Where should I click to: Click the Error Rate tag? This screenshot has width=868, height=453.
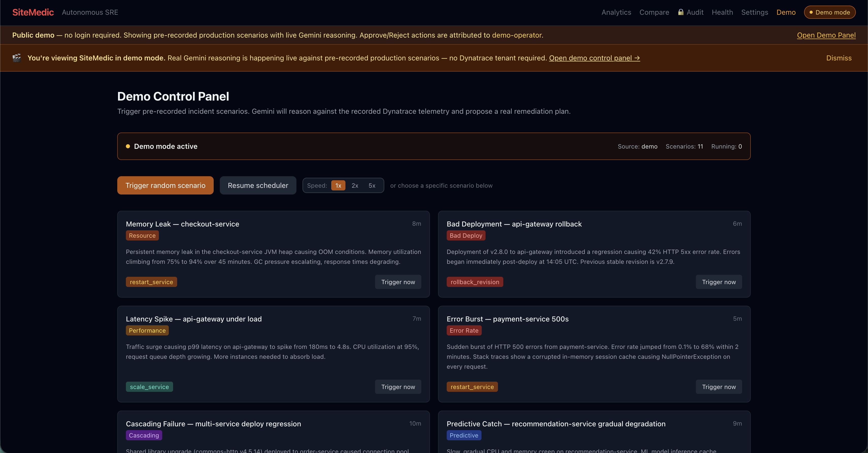point(464,330)
